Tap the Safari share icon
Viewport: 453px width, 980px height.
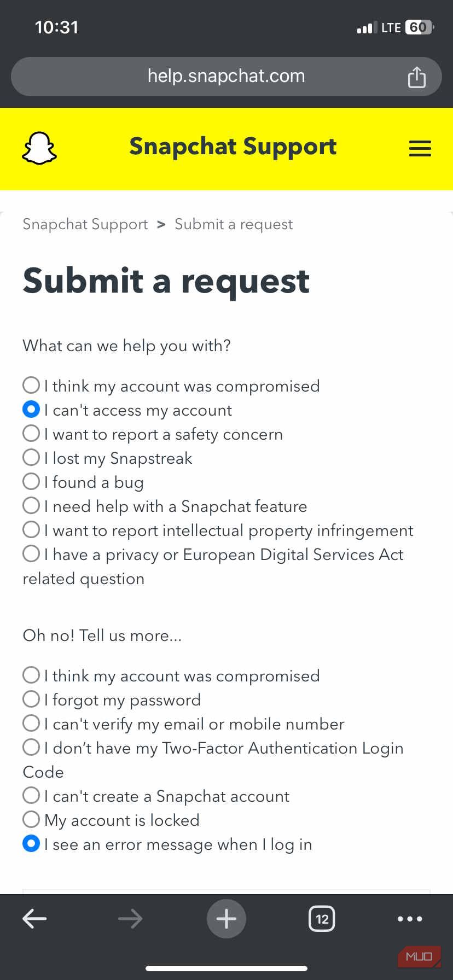point(416,77)
